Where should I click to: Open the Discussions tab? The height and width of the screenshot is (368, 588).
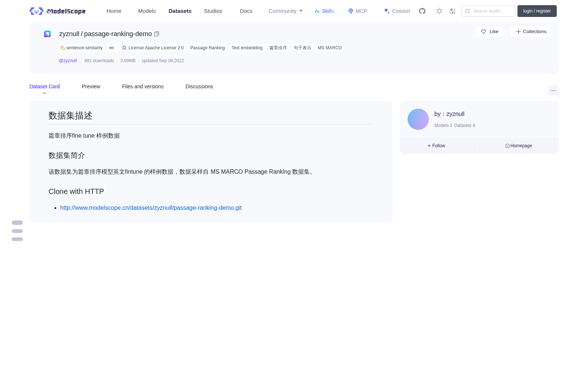pos(199,86)
